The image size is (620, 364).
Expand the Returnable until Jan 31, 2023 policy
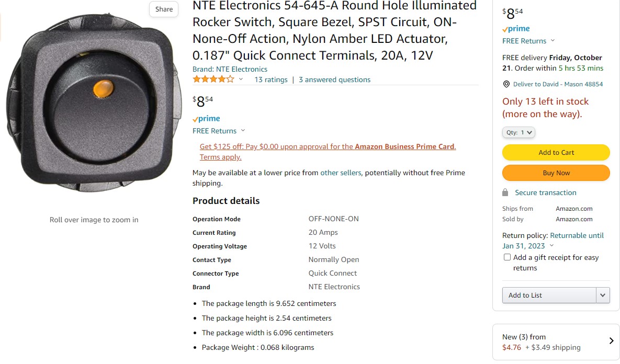click(x=553, y=241)
